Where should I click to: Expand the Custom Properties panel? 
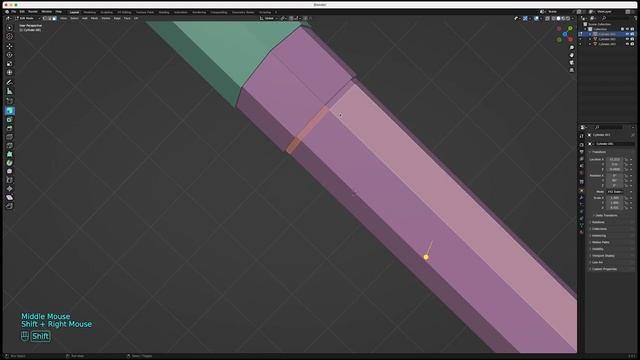point(604,269)
